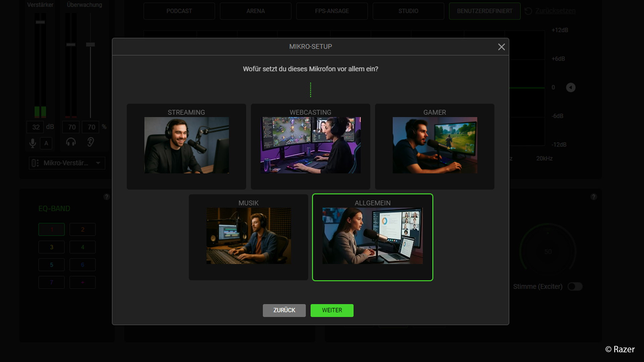Viewport: 644px width, 362px height.
Task: Select the Streaming usage card
Action: [x=186, y=146]
